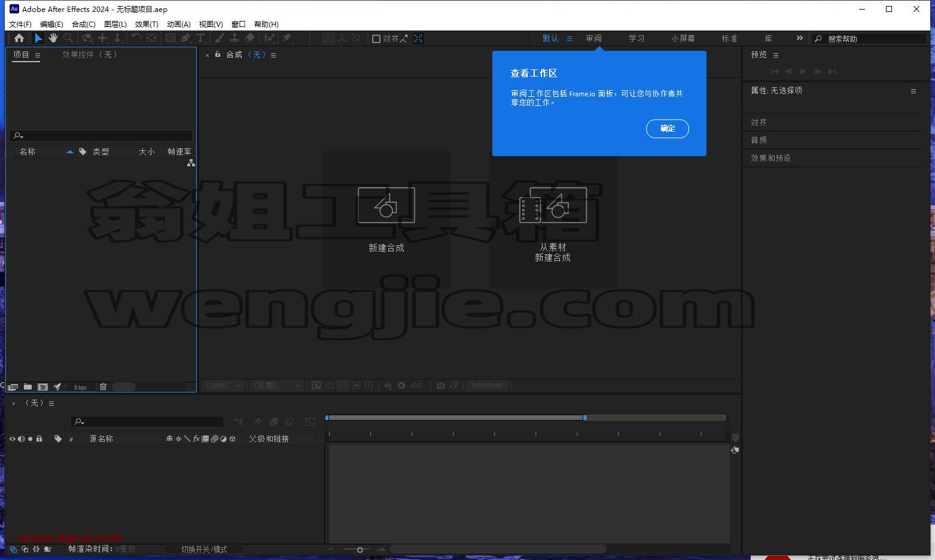Viewport: 935px width, 560px height.
Task: Show more workspaces chevron
Action: point(799,38)
